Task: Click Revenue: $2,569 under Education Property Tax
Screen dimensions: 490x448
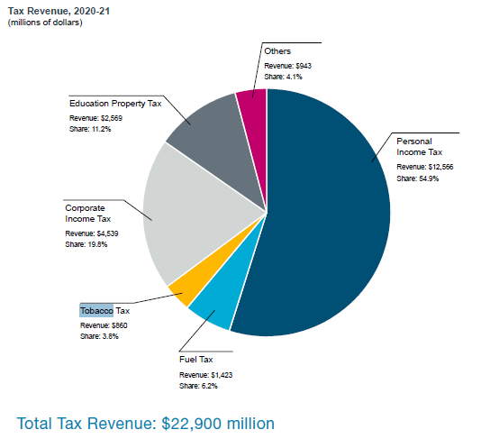Action: [x=95, y=118]
